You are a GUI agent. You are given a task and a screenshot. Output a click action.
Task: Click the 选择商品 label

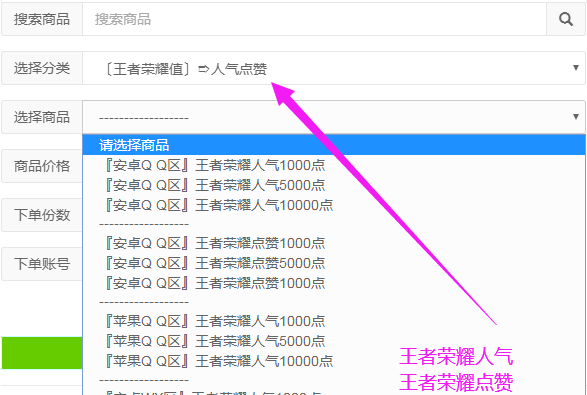point(42,117)
